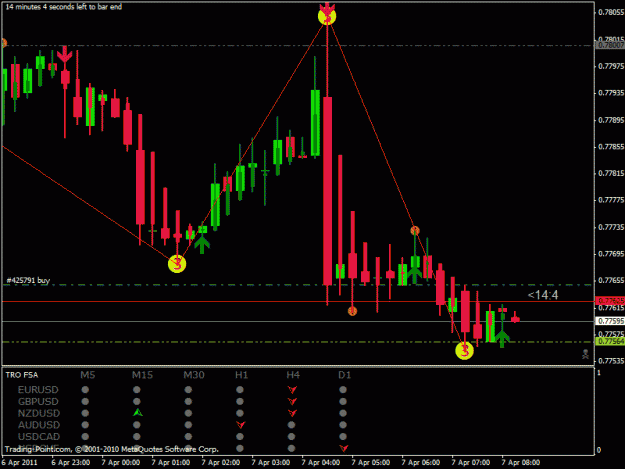Click the TRO FSA indicator title
The height and width of the screenshot is (469, 625).
[22, 375]
